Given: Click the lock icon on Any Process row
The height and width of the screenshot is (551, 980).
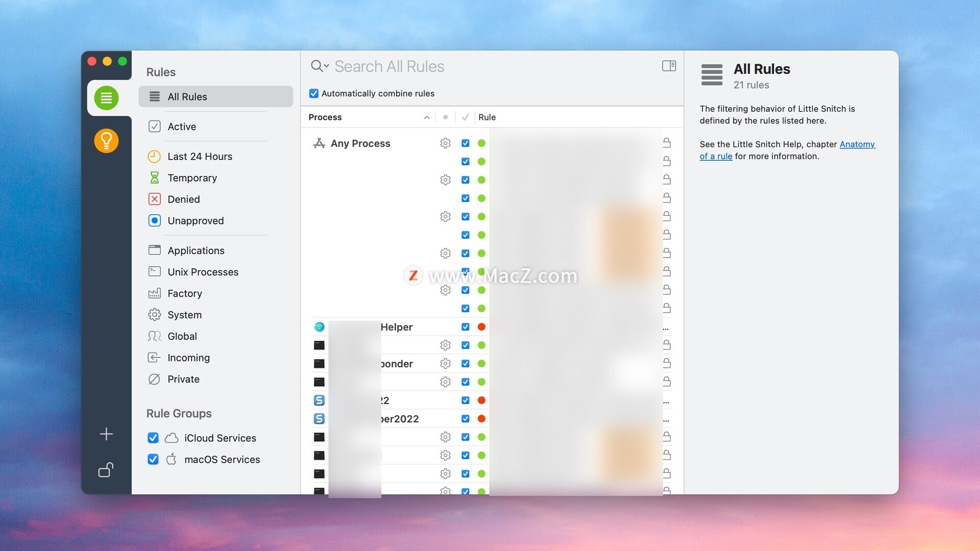Looking at the screenshot, I should pos(667,143).
